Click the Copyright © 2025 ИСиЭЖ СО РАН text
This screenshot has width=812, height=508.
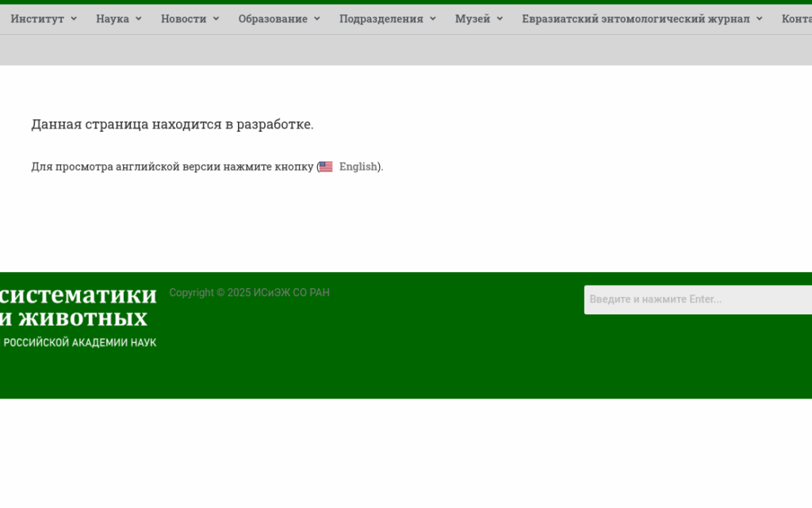[x=249, y=293]
